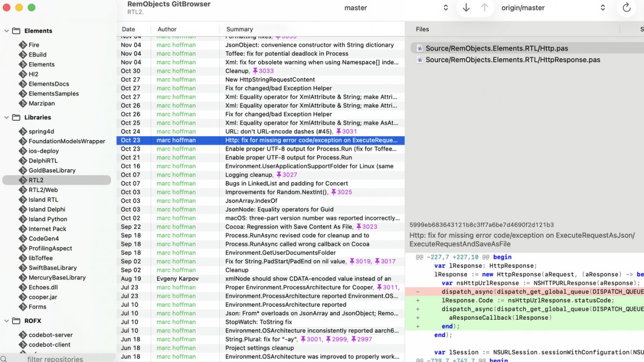This screenshot has width=644, height=362.
Task: Collapse the Libraries group chevron
Action: point(5,117)
